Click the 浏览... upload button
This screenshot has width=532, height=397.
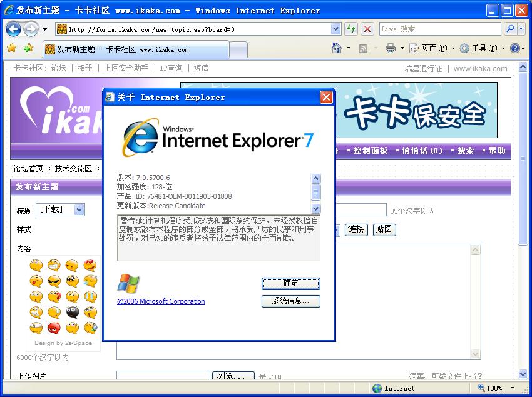(x=233, y=376)
